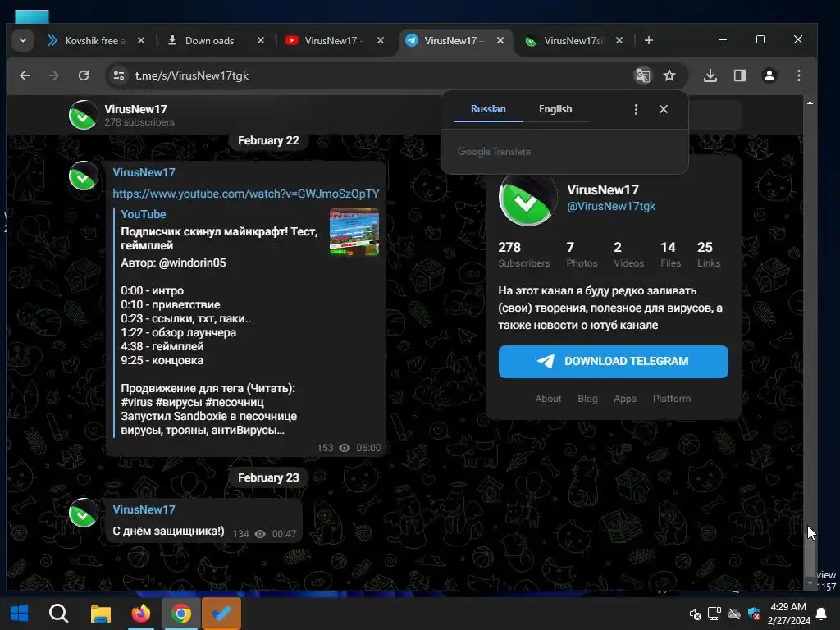
Task: Select English in the translate popup
Action: pos(555,109)
